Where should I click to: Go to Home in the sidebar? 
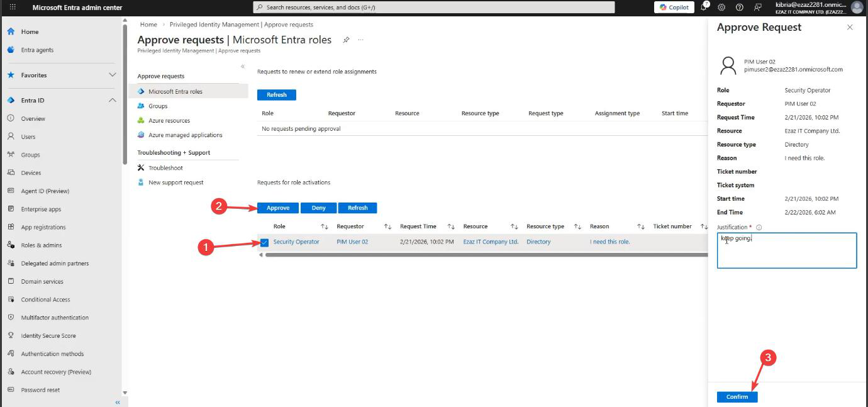tap(30, 31)
